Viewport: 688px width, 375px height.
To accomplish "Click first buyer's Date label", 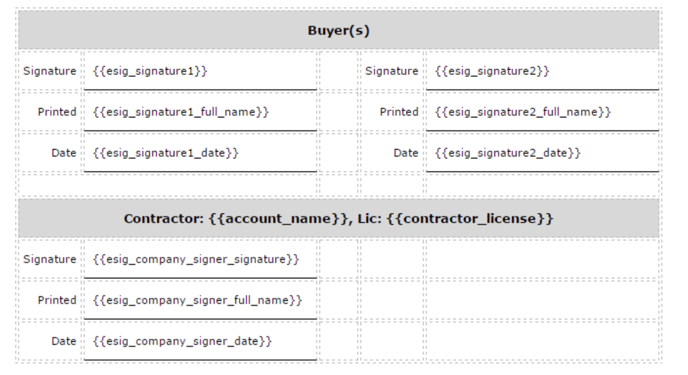I will [64, 153].
